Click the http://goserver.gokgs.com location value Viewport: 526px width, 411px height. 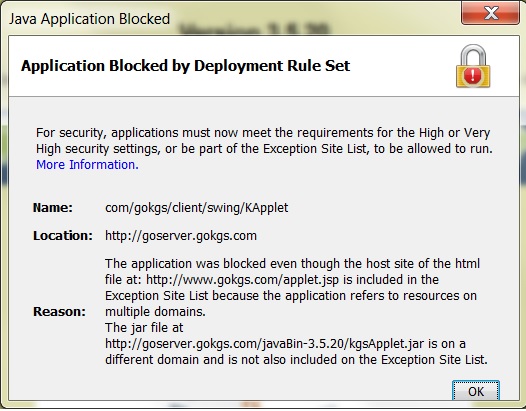[181, 236]
